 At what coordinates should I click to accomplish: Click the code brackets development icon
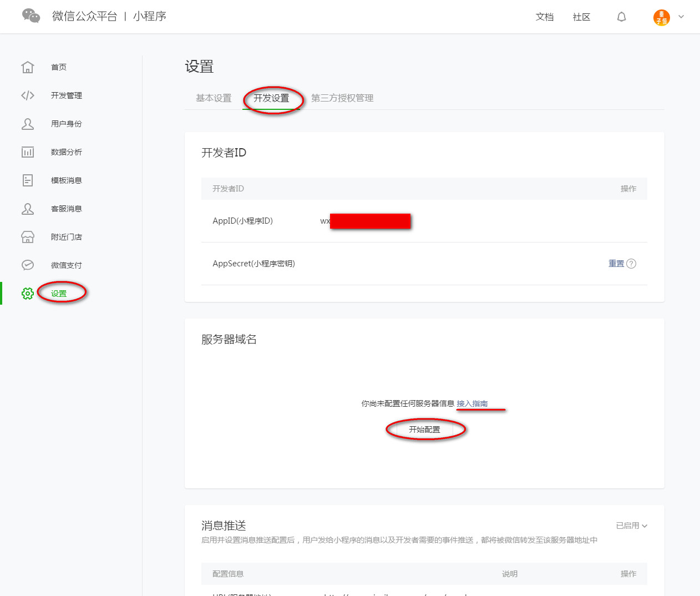(28, 95)
